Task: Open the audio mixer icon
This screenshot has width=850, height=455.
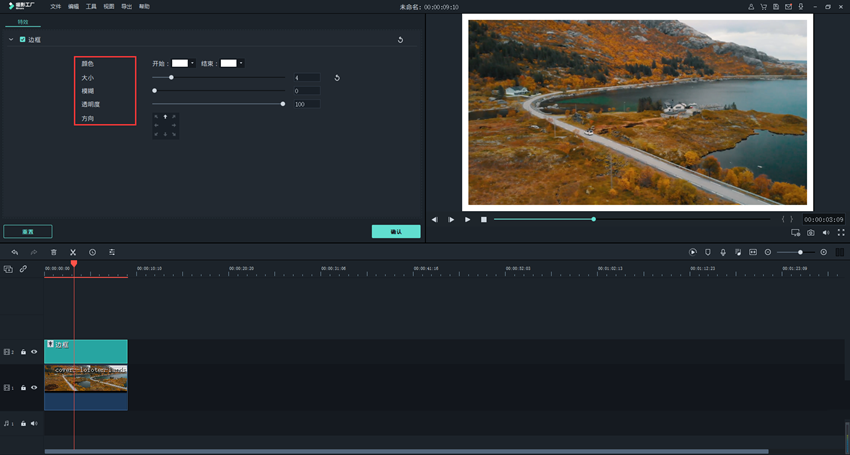Action: click(x=738, y=252)
